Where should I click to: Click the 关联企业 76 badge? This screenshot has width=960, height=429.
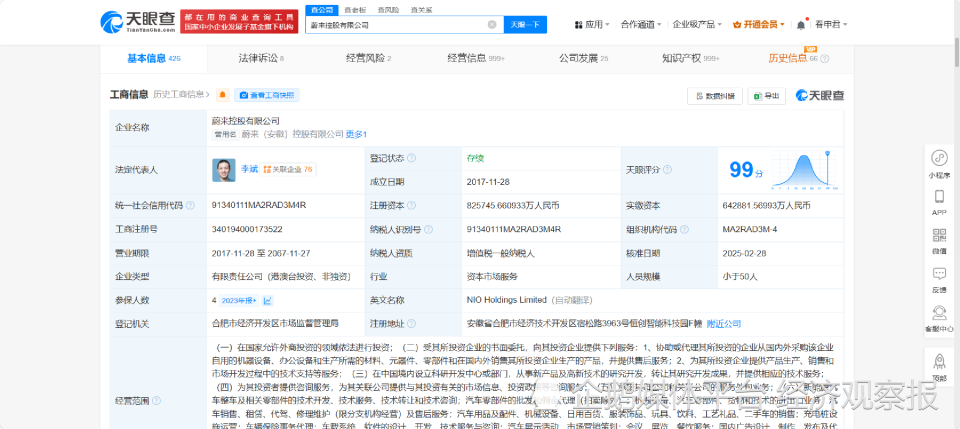288,170
